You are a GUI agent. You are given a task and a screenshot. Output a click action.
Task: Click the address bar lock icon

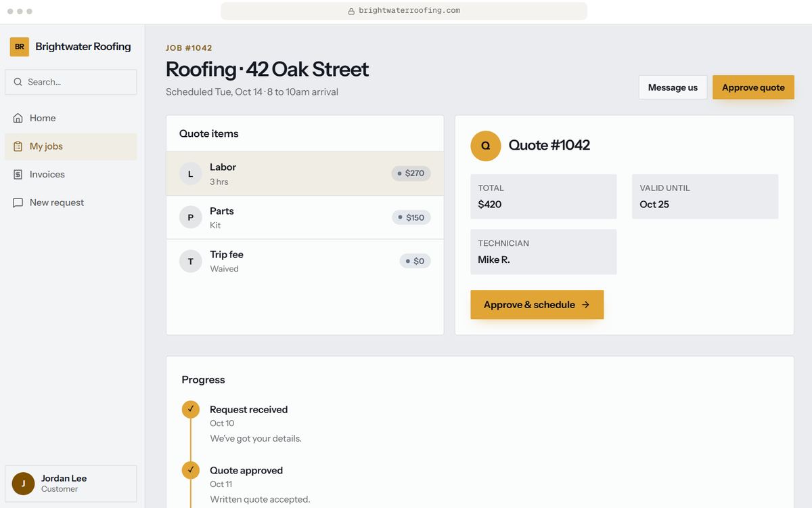click(x=351, y=11)
